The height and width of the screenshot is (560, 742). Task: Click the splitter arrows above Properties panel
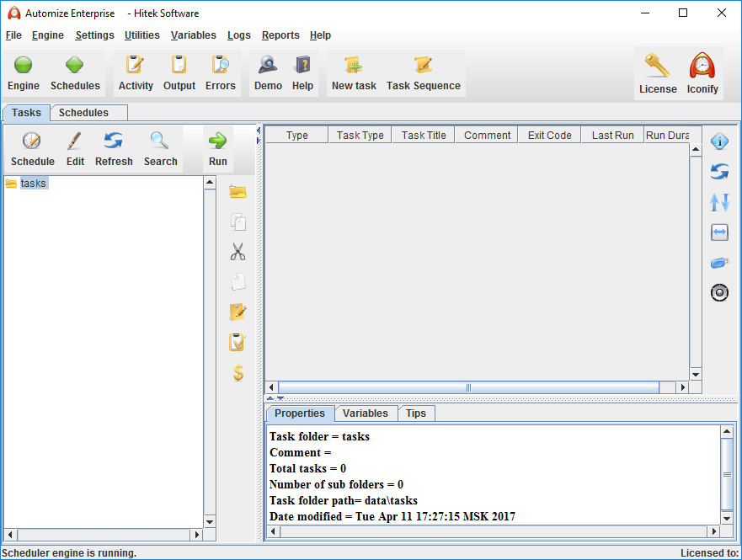click(x=275, y=398)
